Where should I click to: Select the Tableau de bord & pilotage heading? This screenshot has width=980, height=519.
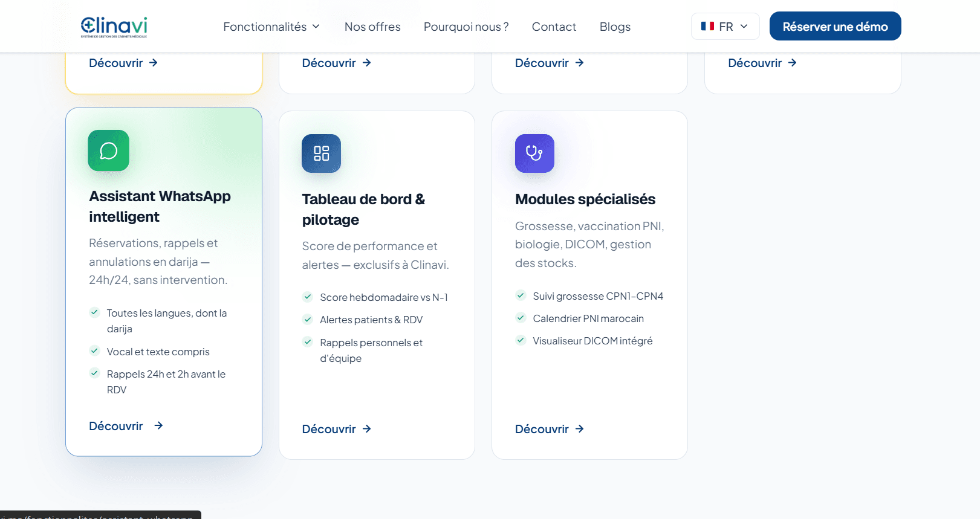click(x=363, y=210)
